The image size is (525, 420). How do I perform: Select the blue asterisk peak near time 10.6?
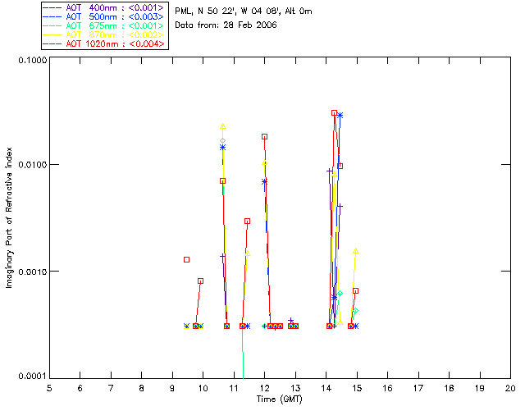click(222, 147)
